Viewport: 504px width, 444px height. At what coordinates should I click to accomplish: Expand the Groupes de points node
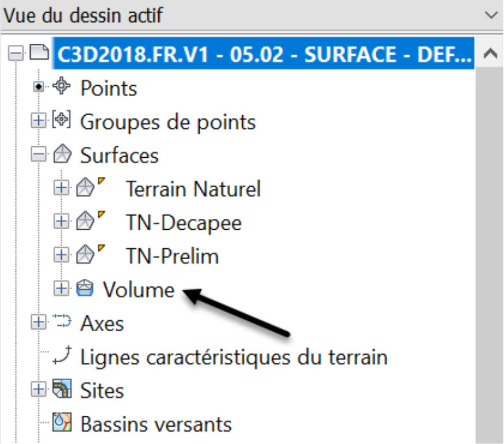point(39,121)
